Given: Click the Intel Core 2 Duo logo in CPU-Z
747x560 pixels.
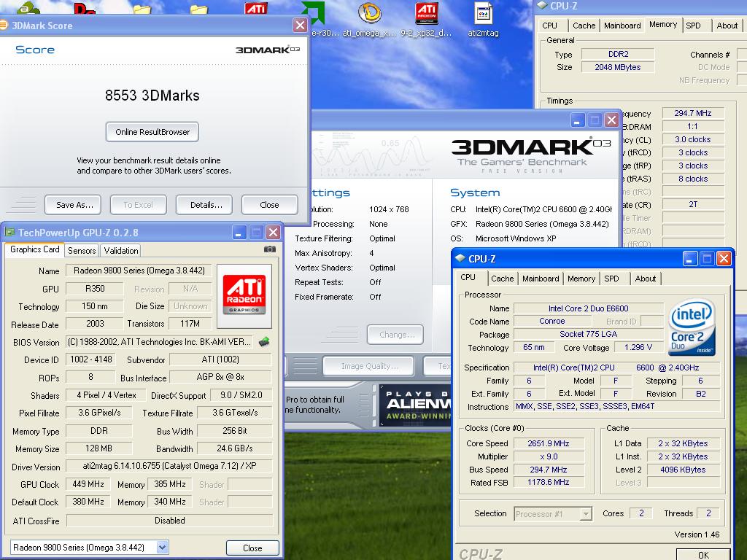Looking at the screenshot, I should 692,327.
